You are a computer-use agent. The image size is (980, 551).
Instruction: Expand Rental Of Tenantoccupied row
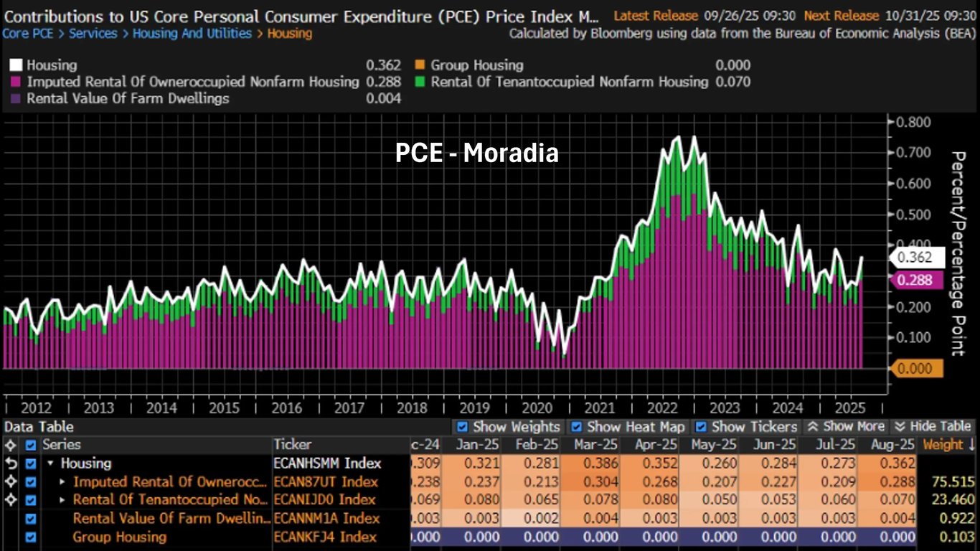click(62, 500)
